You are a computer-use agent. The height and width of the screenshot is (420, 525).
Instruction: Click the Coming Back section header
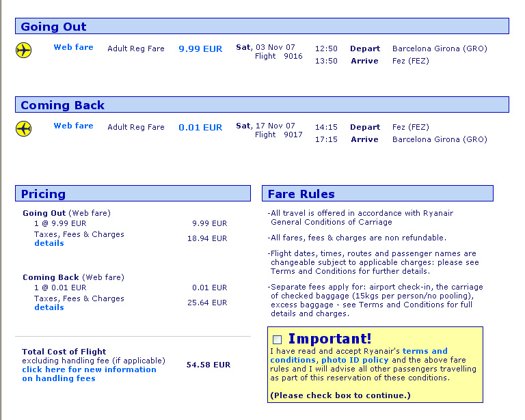62,105
